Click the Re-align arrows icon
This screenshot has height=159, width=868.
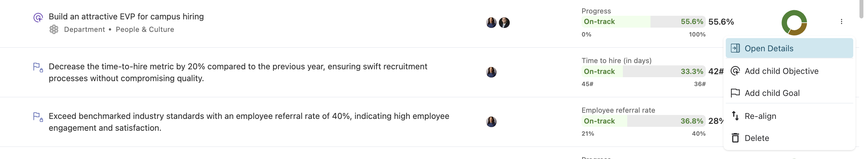735,116
